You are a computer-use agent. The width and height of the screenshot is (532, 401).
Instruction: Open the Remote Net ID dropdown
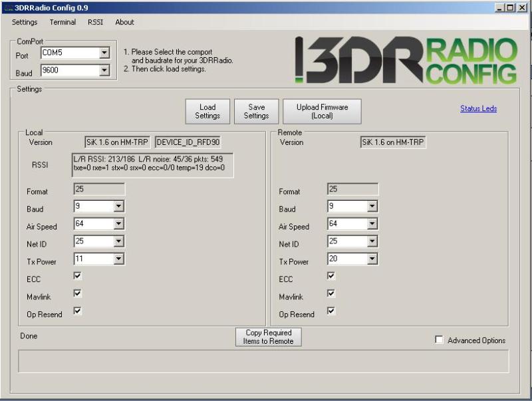click(372, 242)
